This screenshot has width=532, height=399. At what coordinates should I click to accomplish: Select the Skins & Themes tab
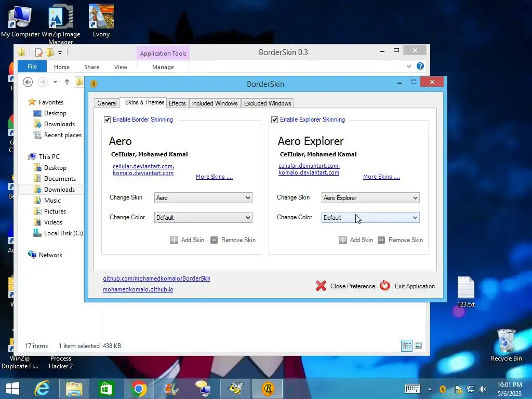pyautogui.click(x=144, y=102)
